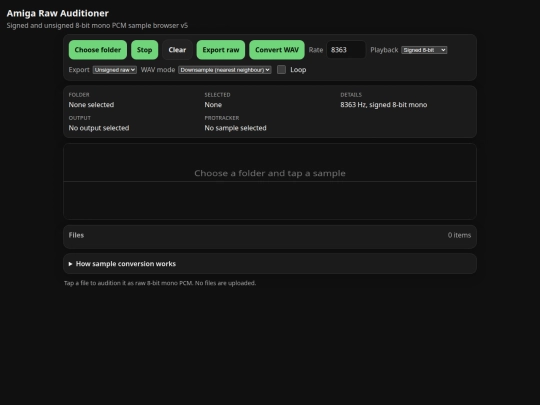The width and height of the screenshot is (540, 405).
Task: Enable the Loop checkbox
Action: [281, 70]
